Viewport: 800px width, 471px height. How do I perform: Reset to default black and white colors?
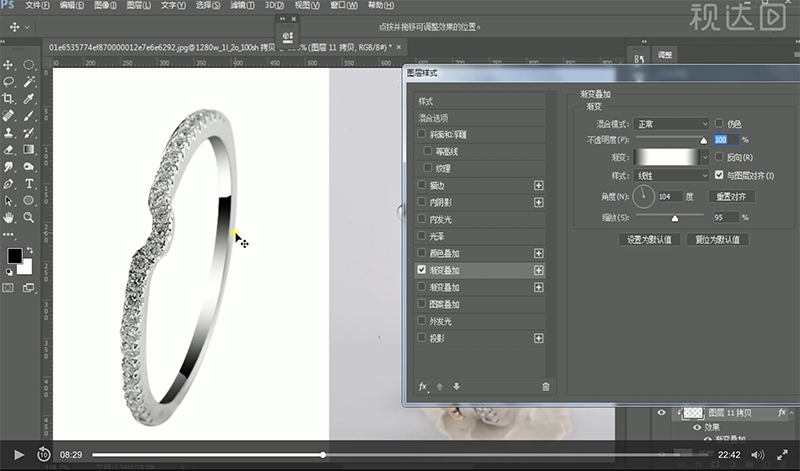coord(9,272)
